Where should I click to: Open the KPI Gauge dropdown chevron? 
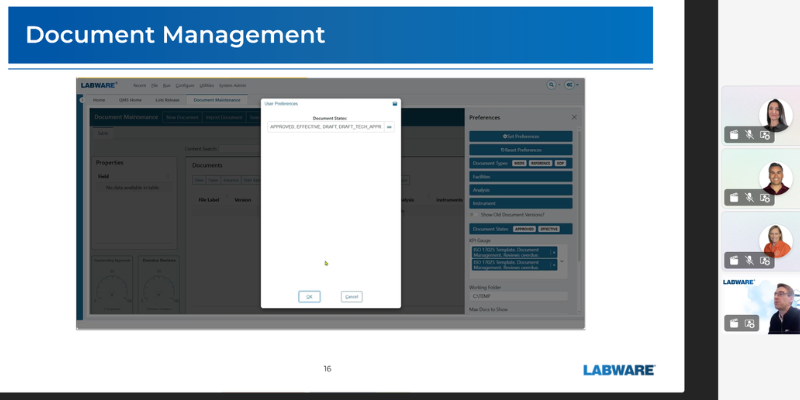562,261
